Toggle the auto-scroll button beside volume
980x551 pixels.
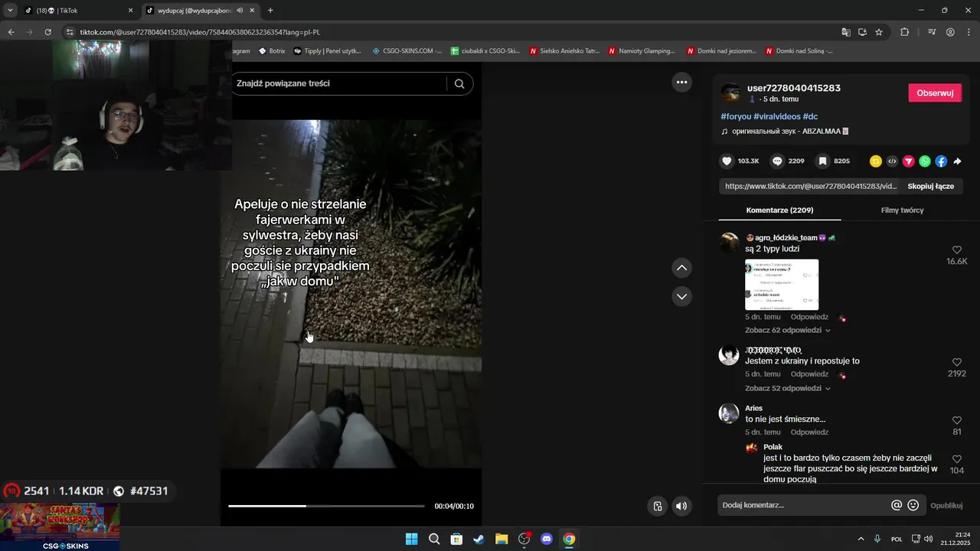click(657, 506)
